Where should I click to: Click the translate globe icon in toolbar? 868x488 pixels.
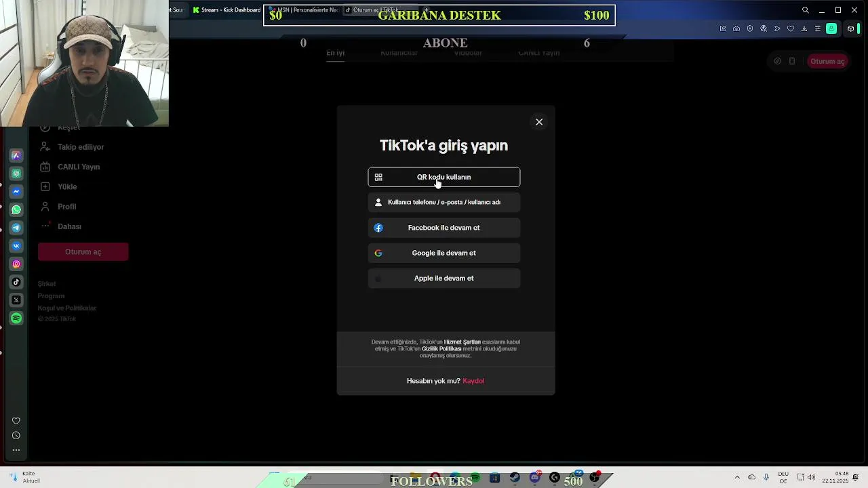tap(764, 28)
